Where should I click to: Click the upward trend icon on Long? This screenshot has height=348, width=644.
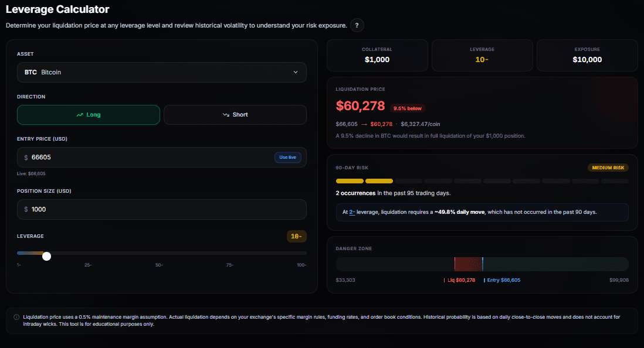tap(80, 115)
